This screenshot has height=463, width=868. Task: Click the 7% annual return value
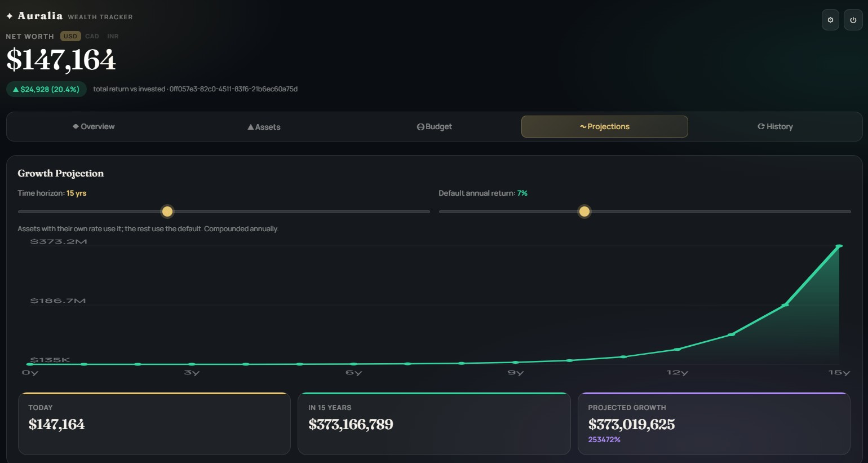click(x=522, y=193)
